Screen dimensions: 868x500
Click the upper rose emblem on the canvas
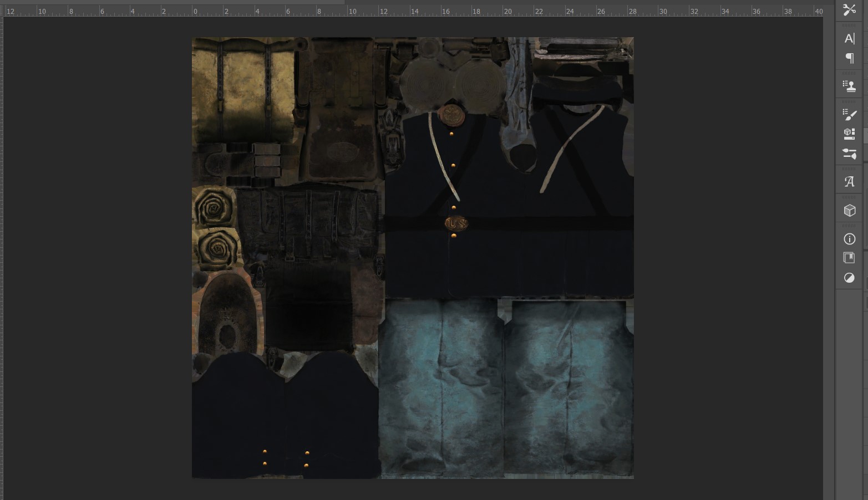[x=213, y=208]
